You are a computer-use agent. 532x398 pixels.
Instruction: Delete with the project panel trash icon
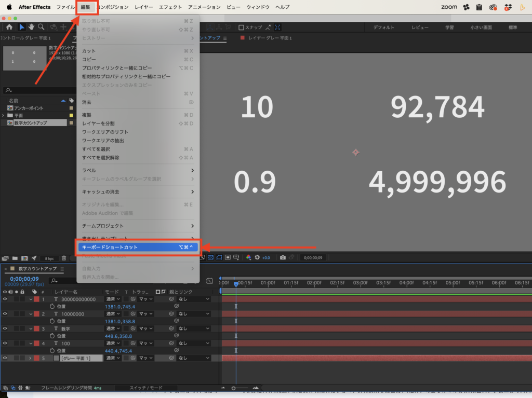(x=64, y=258)
